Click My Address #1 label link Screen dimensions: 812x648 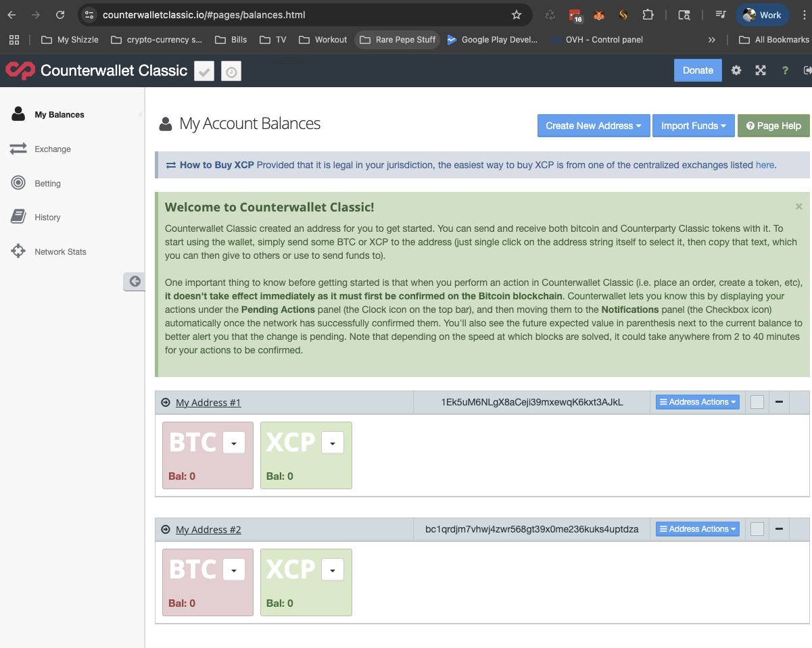[208, 403]
